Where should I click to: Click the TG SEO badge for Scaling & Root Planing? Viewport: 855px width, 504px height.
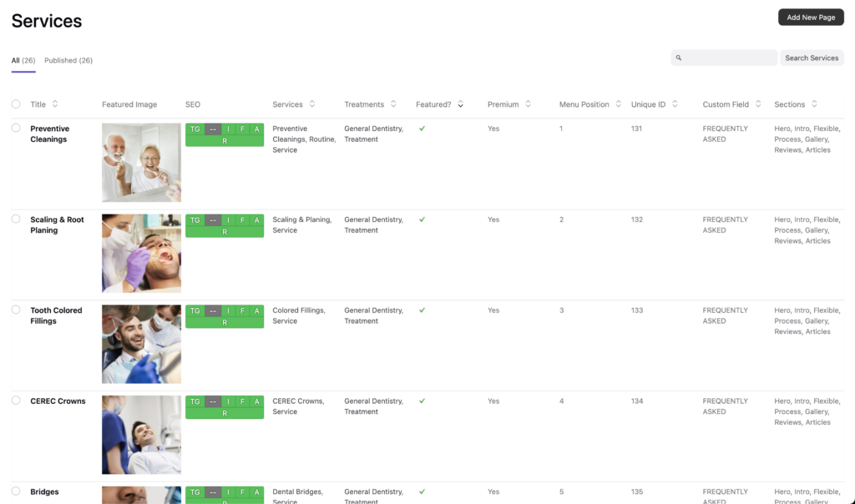tap(195, 220)
